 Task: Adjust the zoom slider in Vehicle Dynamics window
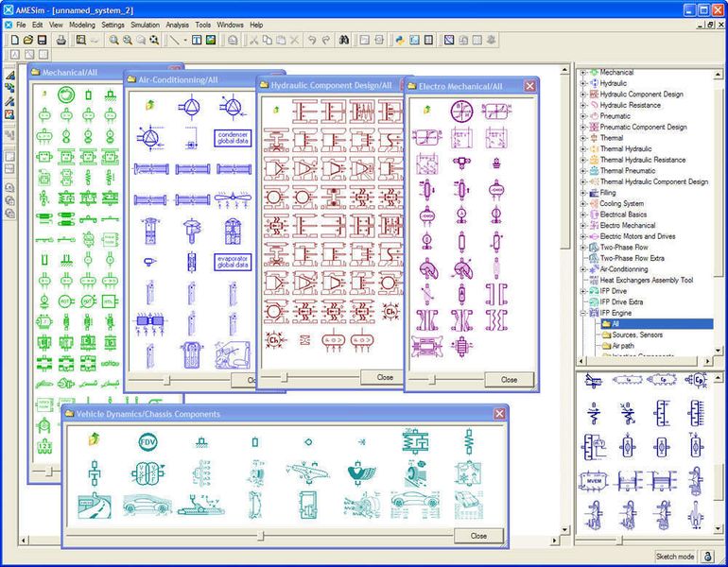coord(260,536)
